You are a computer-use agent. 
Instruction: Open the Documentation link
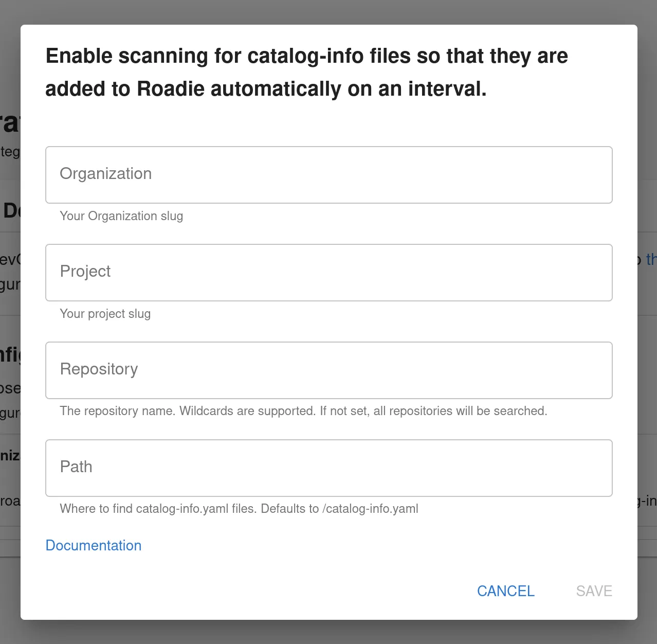pyautogui.click(x=94, y=545)
